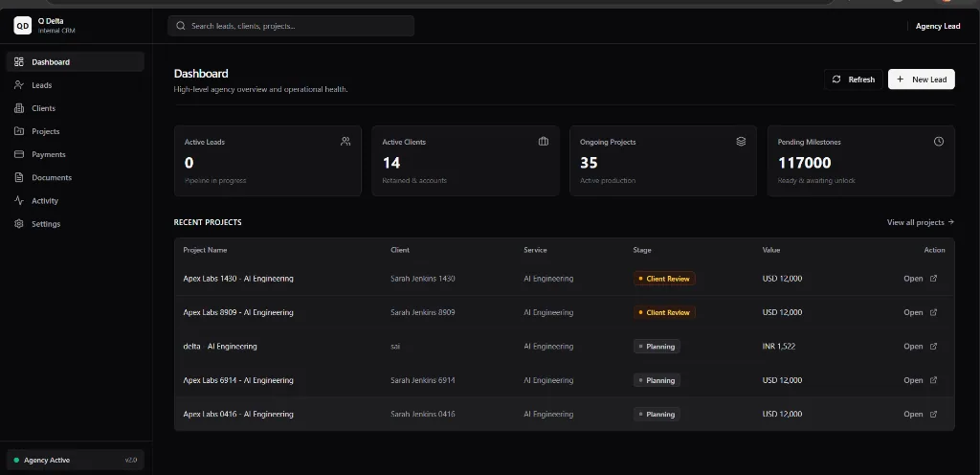Click the QD logo icon
Viewport: 980px width, 475px height.
click(x=23, y=26)
